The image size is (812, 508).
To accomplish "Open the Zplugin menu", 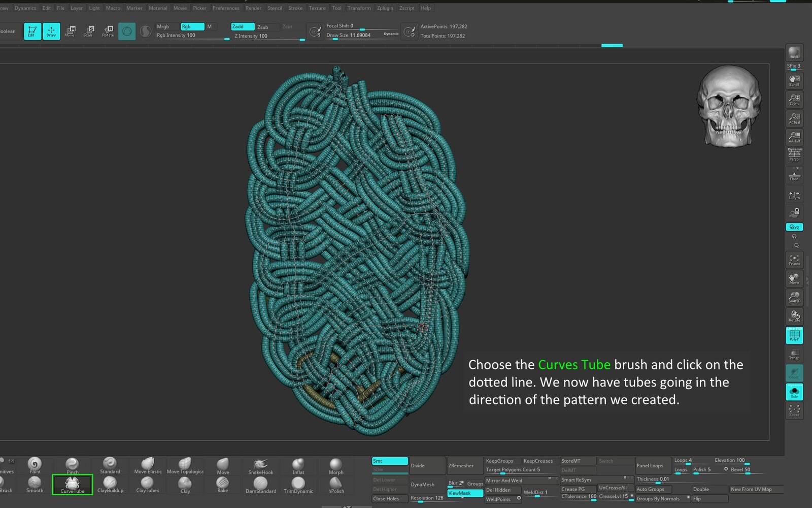I will [385, 8].
